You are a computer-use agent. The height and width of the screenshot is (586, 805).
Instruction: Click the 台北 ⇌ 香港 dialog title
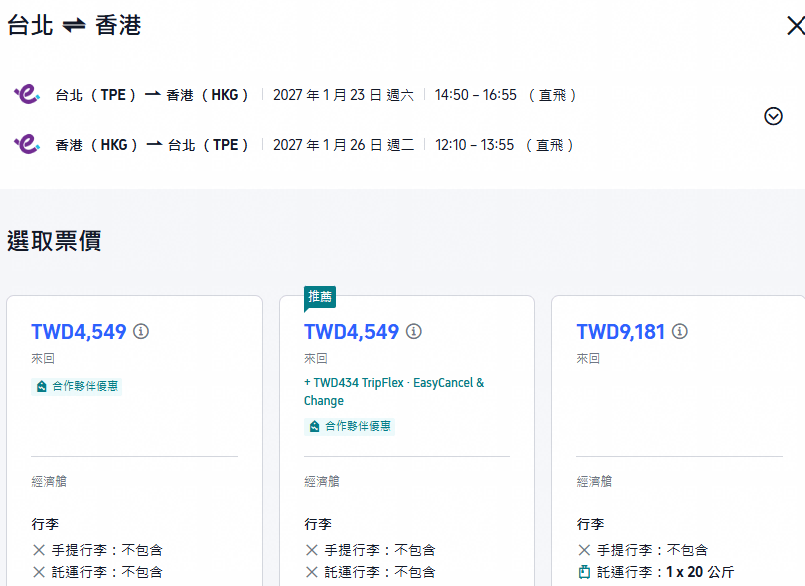(x=74, y=25)
